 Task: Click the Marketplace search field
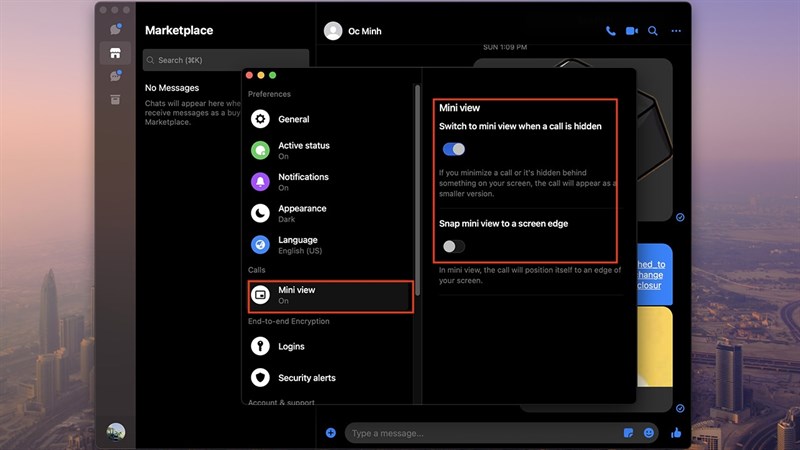click(226, 60)
